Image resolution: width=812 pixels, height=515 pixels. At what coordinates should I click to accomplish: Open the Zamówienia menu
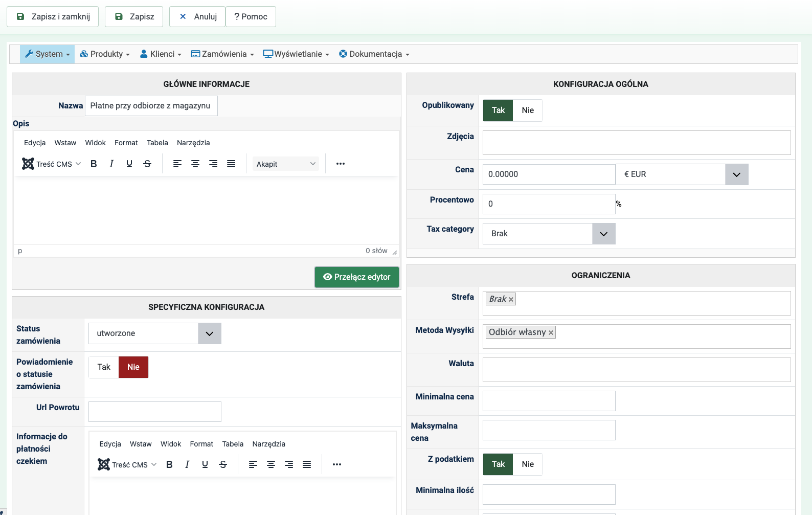[222, 54]
